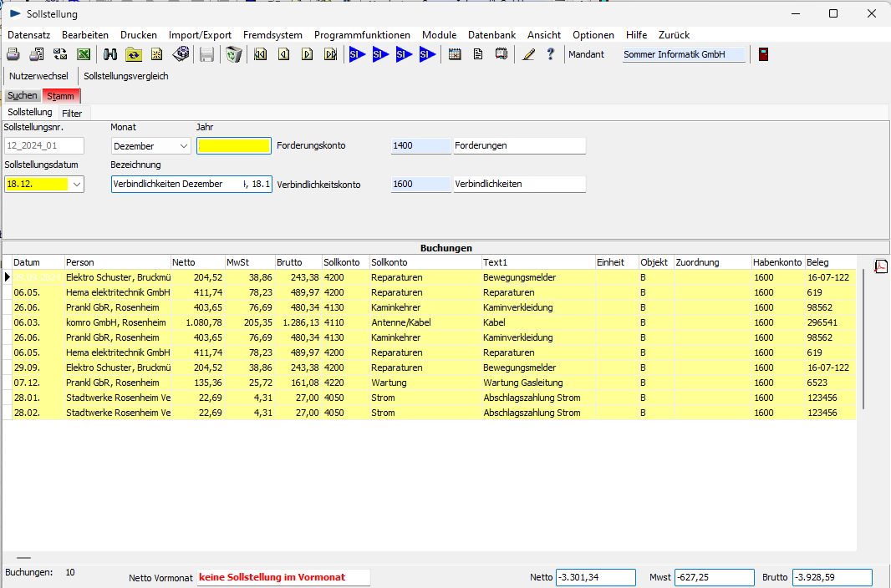891x588 pixels.
Task: Open the PDF icon beside bookings table
Action: pos(881,266)
